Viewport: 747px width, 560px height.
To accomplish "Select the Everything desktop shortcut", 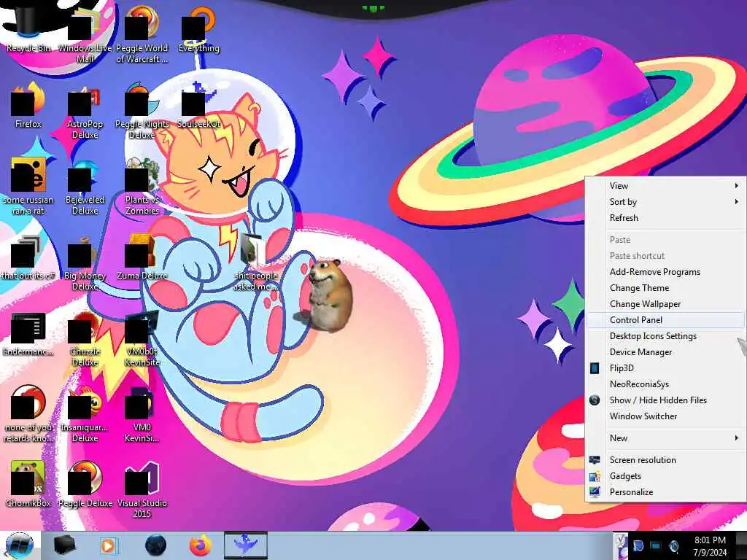I will coord(198,28).
